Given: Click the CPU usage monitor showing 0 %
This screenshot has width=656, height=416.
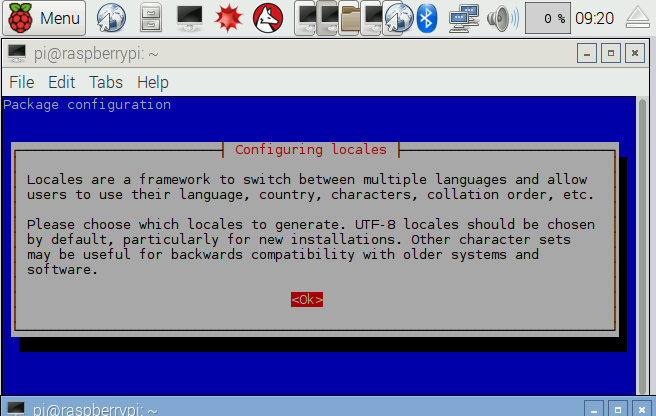Looking at the screenshot, I should 548,18.
